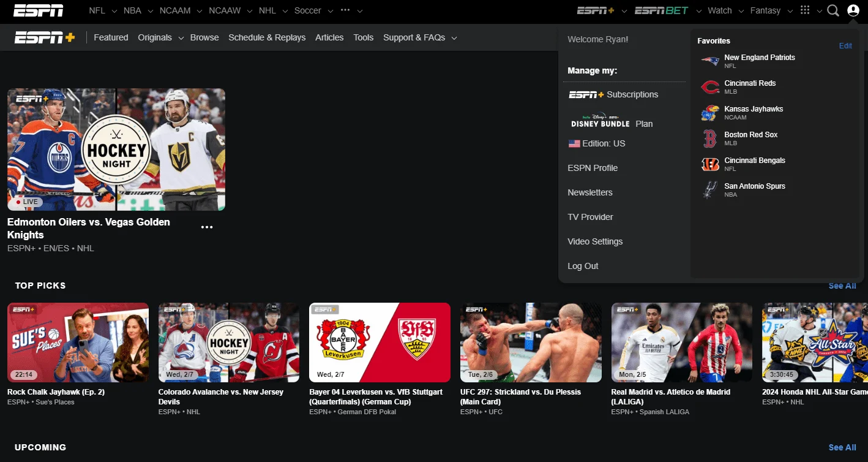Click the Cincinnati Bengals logo
Screen dimensions: 868x462
(x=710, y=164)
